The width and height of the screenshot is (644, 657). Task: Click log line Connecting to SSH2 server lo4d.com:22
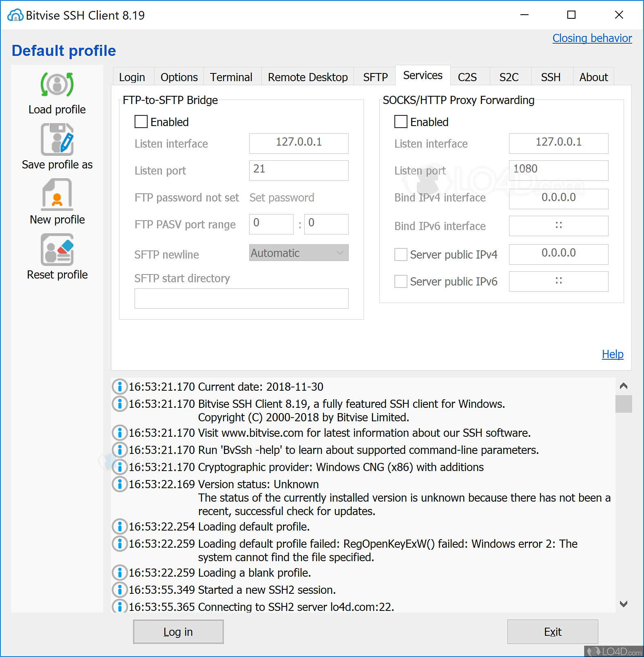point(296,607)
